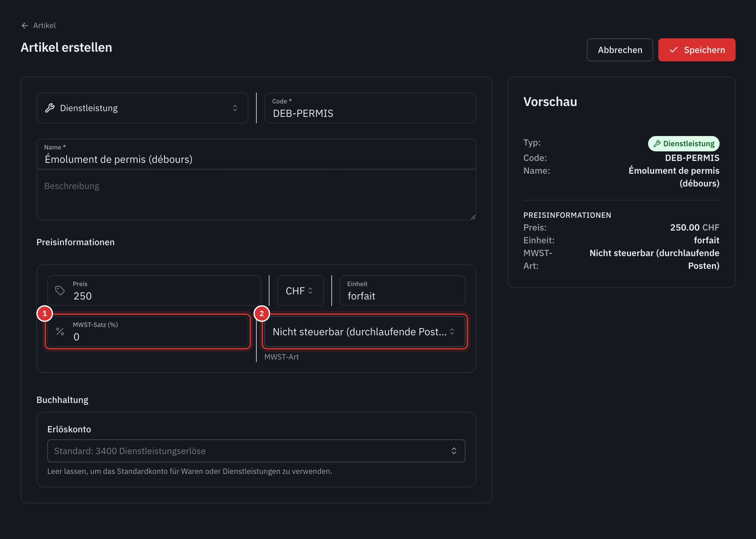This screenshot has width=756, height=539.
Task: Save the article with Speichern
Action: (x=697, y=50)
